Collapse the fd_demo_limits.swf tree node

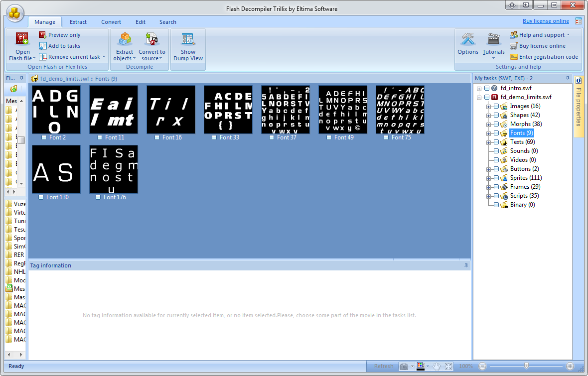479,97
